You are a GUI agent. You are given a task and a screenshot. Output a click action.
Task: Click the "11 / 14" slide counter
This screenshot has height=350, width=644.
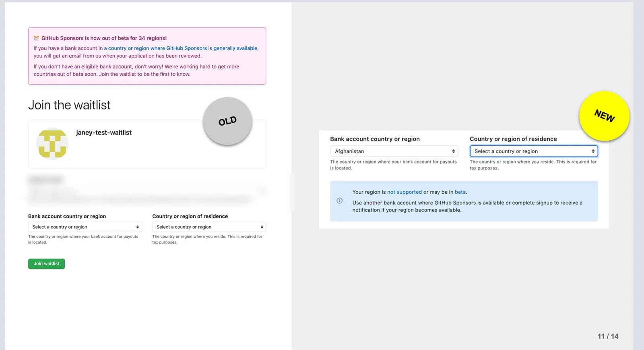(x=608, y=336)
